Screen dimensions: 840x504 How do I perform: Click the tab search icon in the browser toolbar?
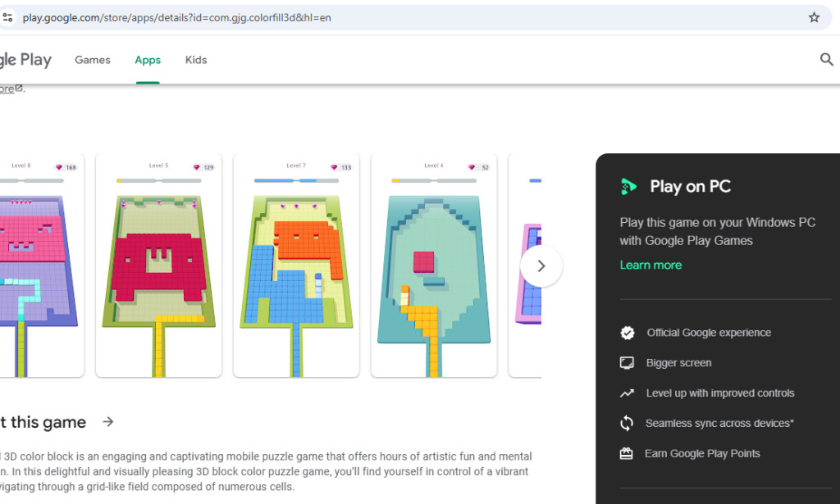8,16
